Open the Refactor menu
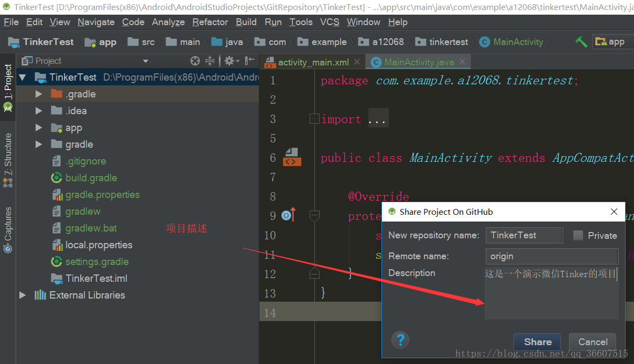This screenshot has width=634, height=364. pyautogui.click(x=210, y=22)
